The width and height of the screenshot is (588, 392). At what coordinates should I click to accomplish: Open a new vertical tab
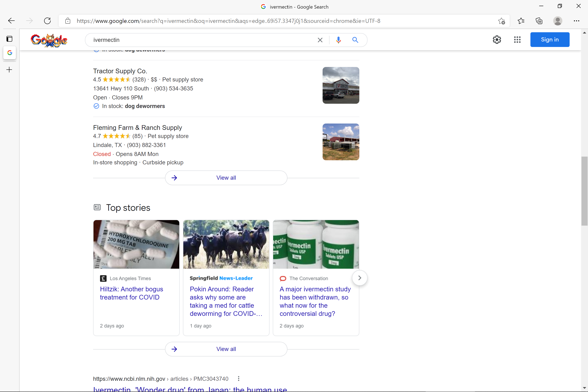click(x=10, y=69)
